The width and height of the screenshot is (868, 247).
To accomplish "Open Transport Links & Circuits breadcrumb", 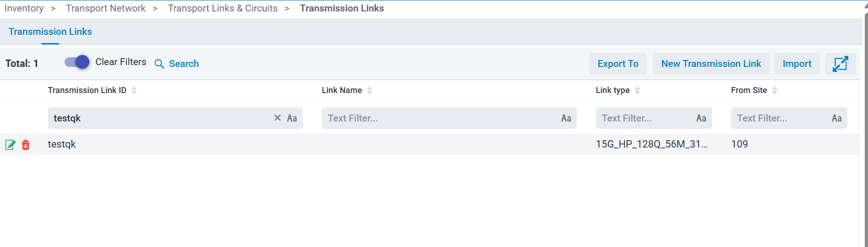I will (x=222, y=8).
